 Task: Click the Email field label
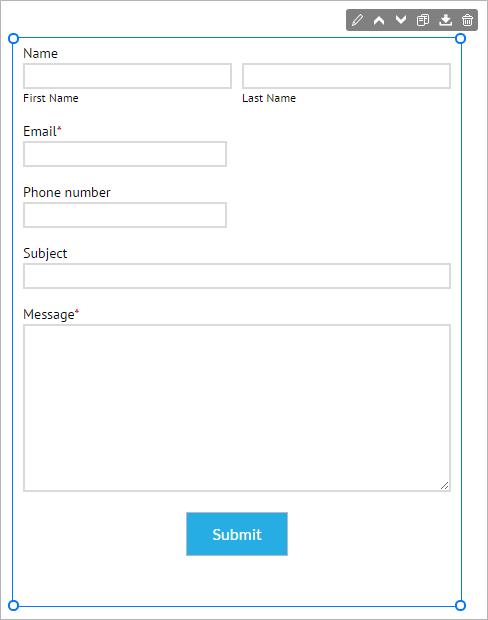42,131
